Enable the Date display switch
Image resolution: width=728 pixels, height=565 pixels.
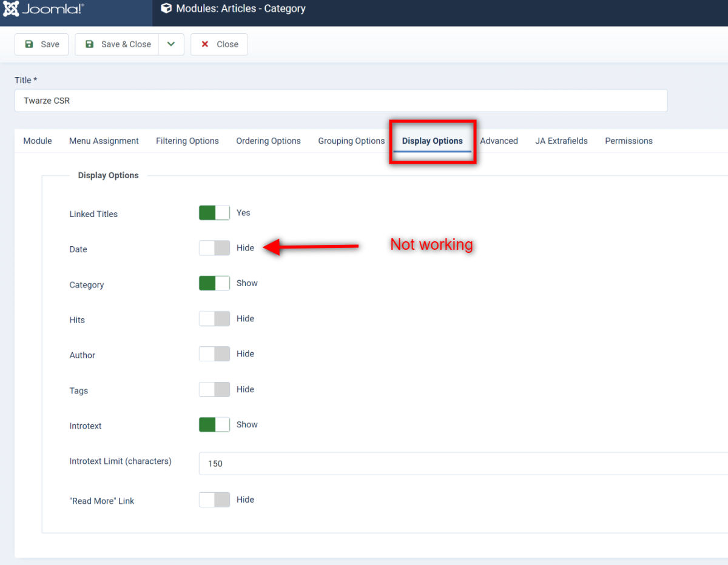click(214, 248)
